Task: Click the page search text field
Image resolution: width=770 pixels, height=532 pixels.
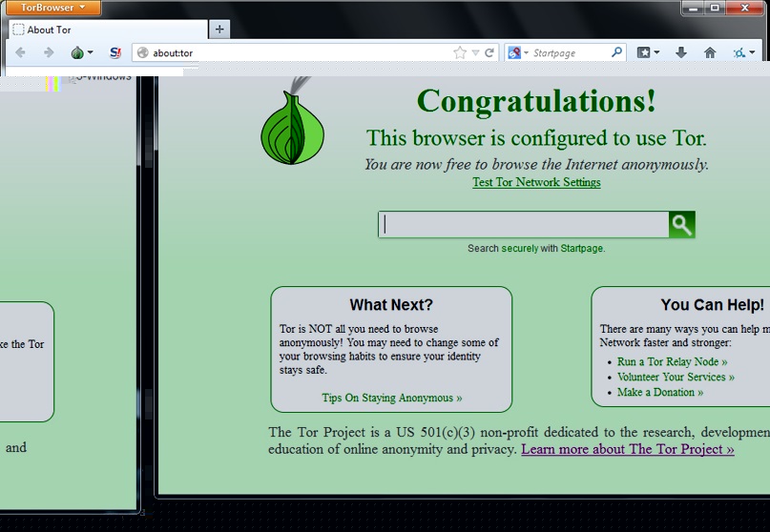Action: (524, 224)
